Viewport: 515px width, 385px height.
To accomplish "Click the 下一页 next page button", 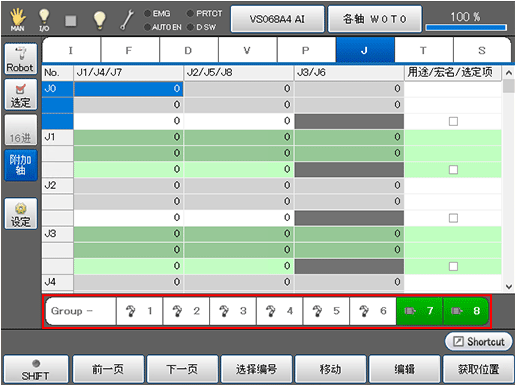I will [182, 369].
